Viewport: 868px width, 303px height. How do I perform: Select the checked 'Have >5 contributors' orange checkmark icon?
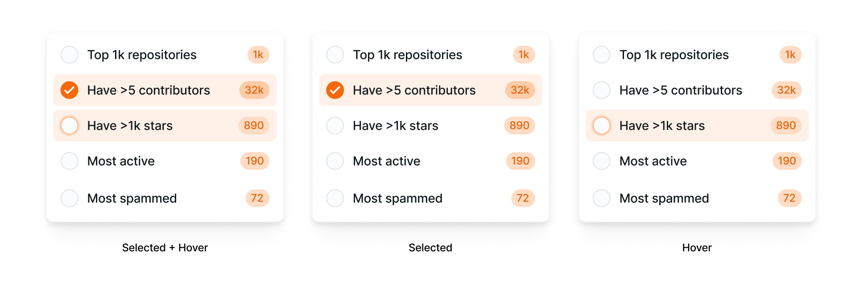(69, 90)
